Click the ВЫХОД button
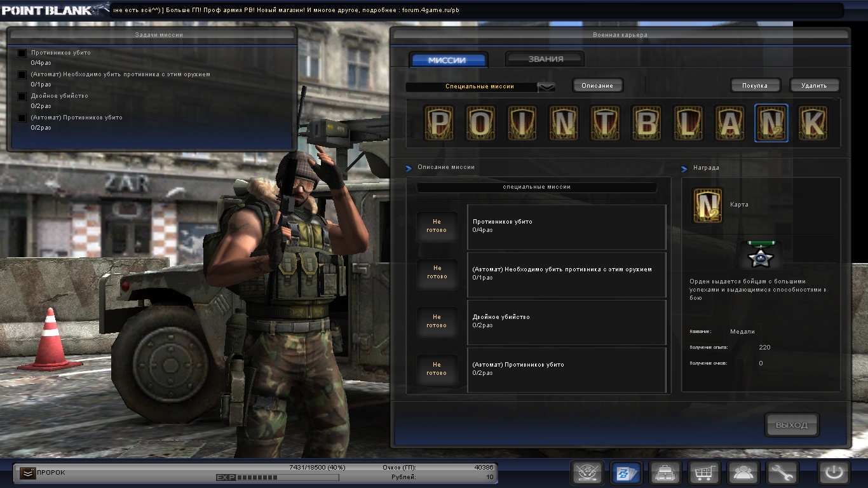The height and width of the screenshot is (488, 868). pyautogui.click(x=792, y=425)
